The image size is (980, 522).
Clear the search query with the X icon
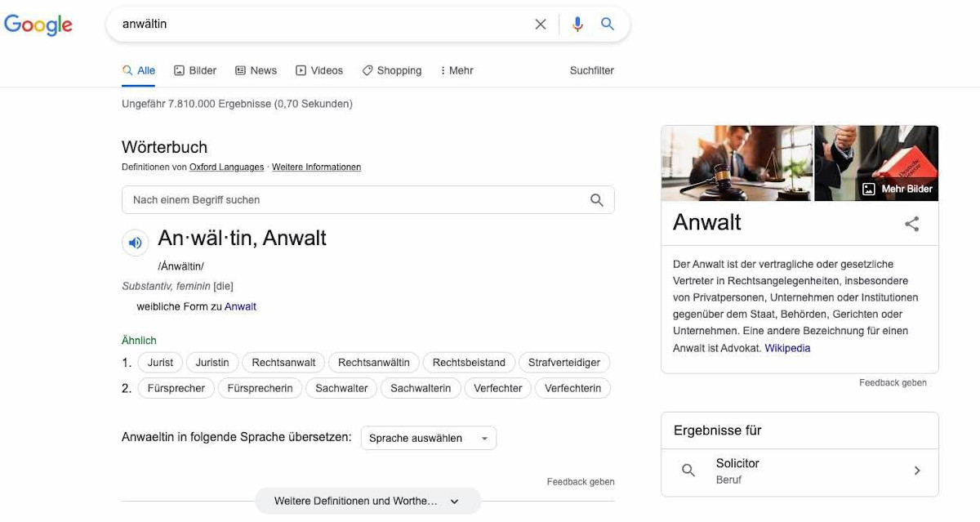point(541,25)
